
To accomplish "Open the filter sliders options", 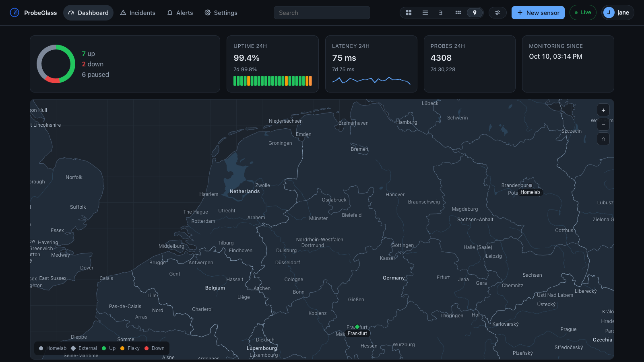I will pos(497,12).
